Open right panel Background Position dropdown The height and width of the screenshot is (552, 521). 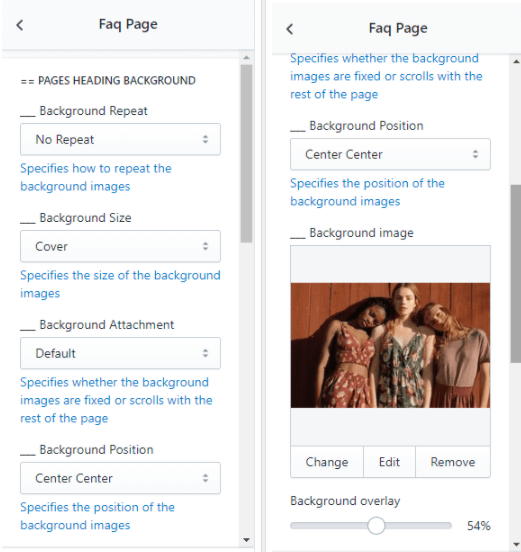pos(390,154)
